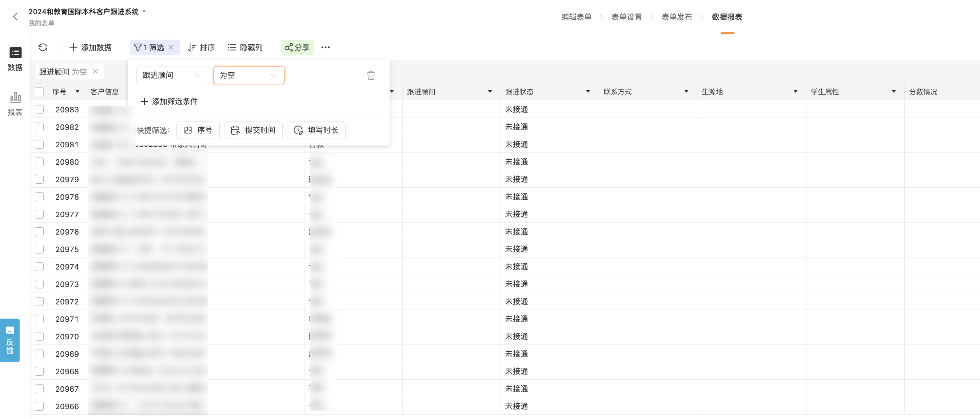Expand the form title dropdown arrow
Viewport: 980px width, 419px height.
pyautogui.click(x=144, y=11)
